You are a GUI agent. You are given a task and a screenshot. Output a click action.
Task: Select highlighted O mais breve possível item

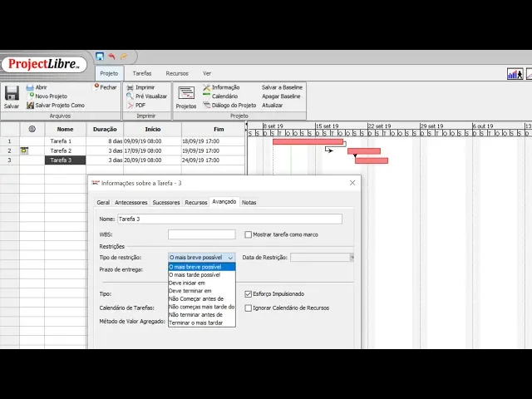click(201, 267)
